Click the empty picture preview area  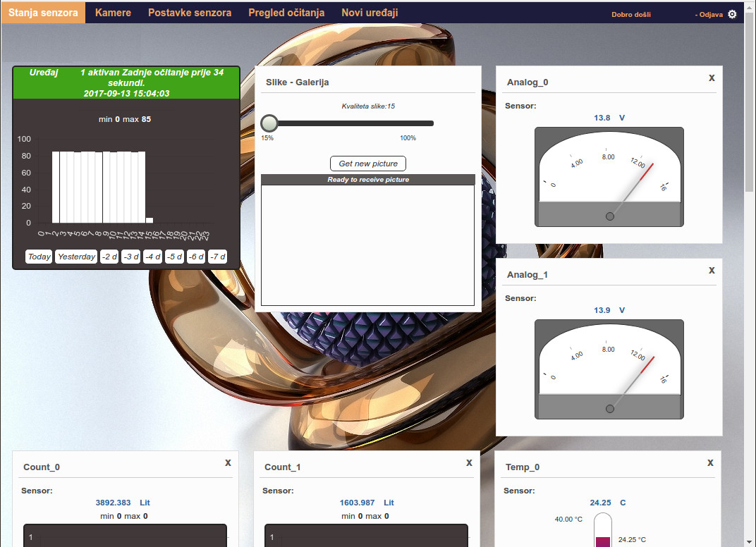pos(367,245)
